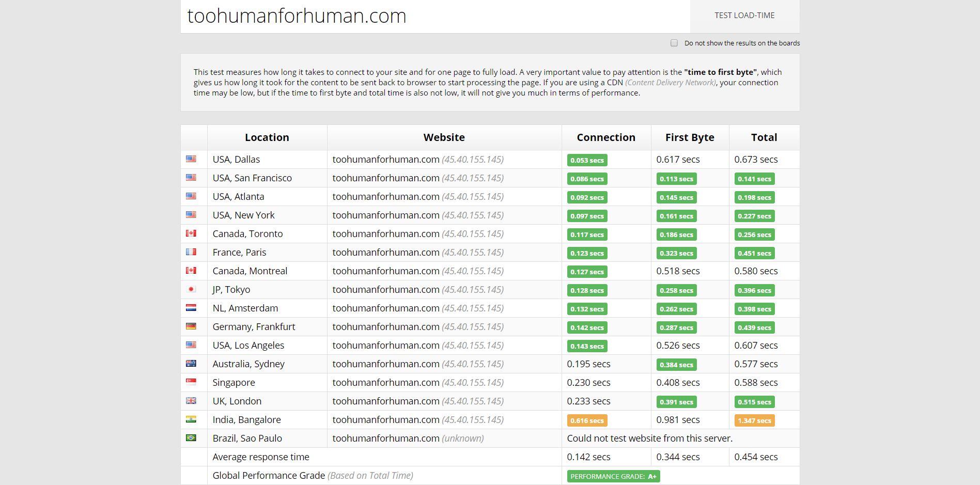Click the Germany flag for Frankfurt row

coord(191,326)
